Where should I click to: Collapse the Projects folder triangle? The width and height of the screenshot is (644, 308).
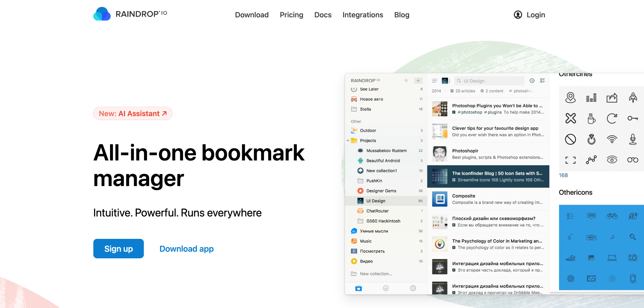(x=348, y=140)
